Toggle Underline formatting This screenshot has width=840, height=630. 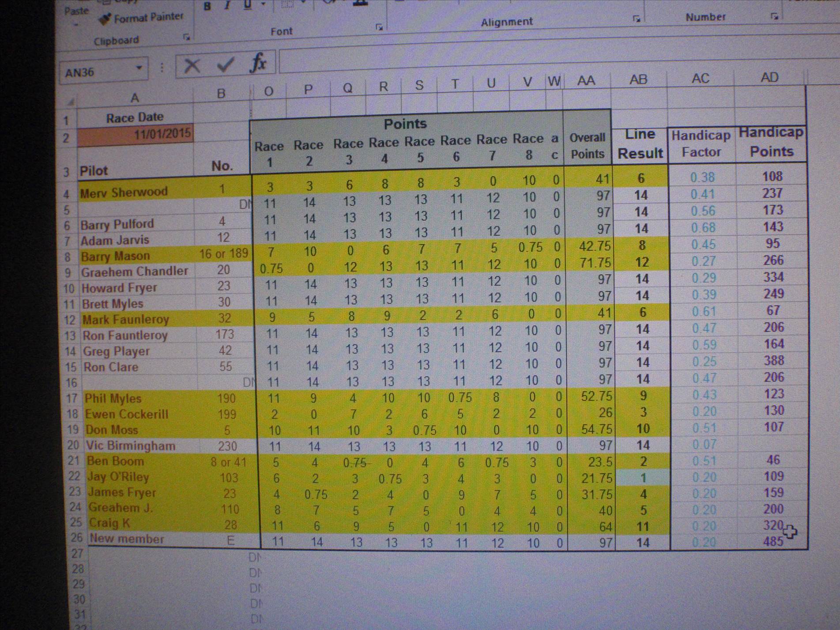point(247,5)
